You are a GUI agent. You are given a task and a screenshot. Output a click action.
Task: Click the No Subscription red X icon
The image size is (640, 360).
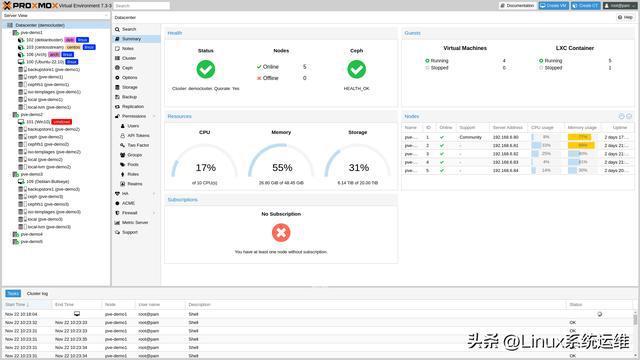point(281,233)
